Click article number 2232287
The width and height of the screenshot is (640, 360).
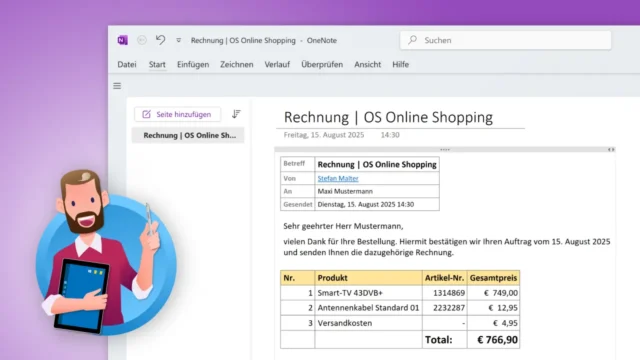pyautogui.click(x=449, y=308)
